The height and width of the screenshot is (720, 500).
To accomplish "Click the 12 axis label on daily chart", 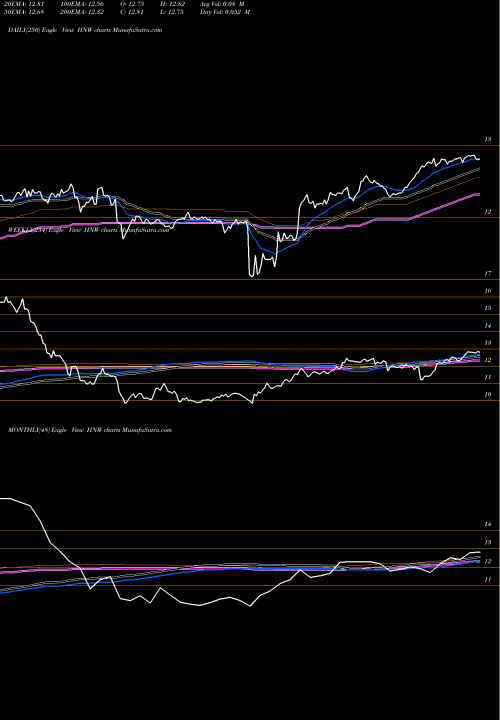I will [x=489, y=212].
